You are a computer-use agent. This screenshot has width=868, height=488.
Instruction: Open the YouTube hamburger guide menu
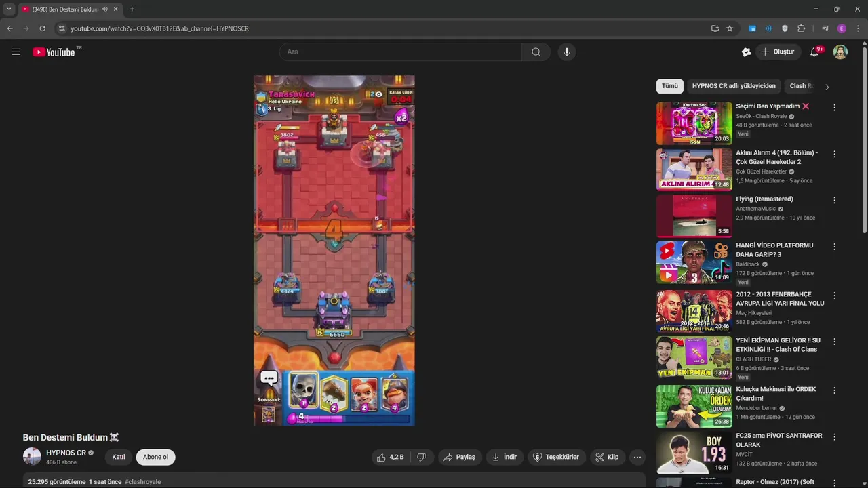click(x=16, y=52)
